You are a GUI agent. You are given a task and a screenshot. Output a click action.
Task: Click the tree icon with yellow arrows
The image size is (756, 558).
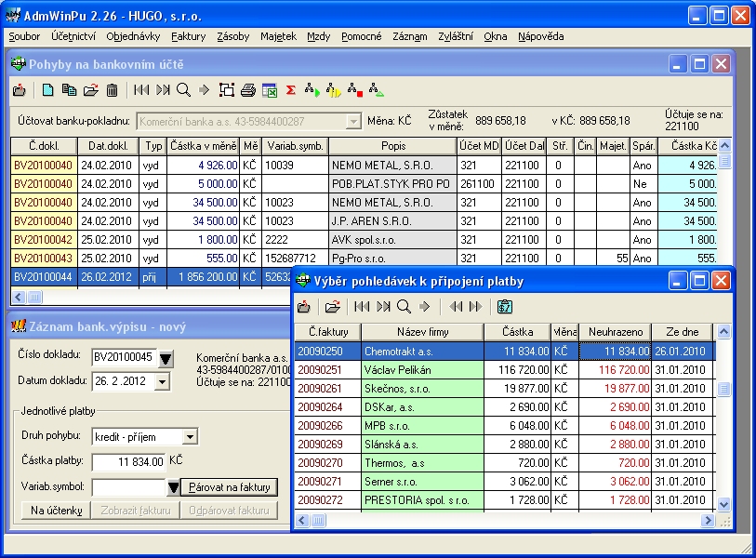tap(333, 90)
